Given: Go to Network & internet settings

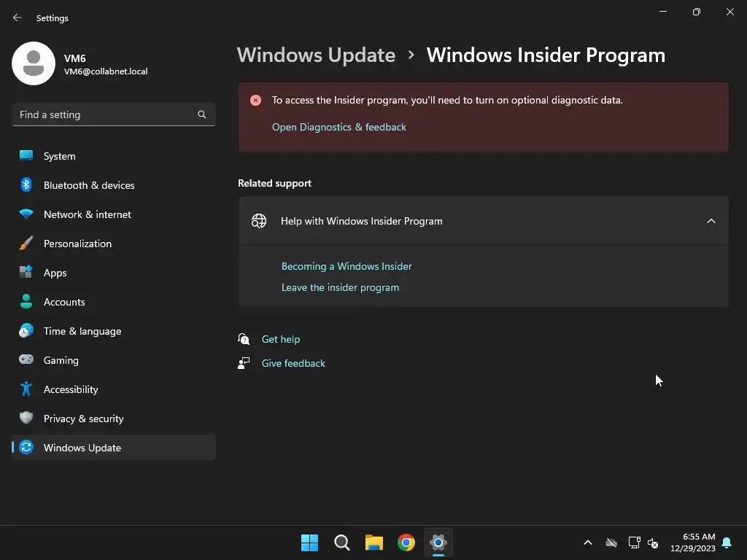Looking at the screenshot, I should coord(114,214).
